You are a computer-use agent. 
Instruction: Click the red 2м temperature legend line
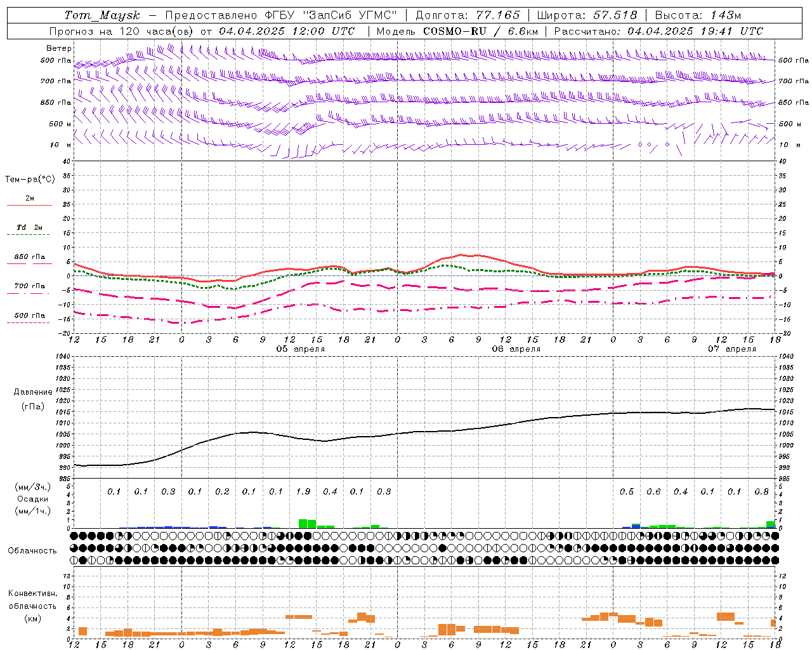29,206
